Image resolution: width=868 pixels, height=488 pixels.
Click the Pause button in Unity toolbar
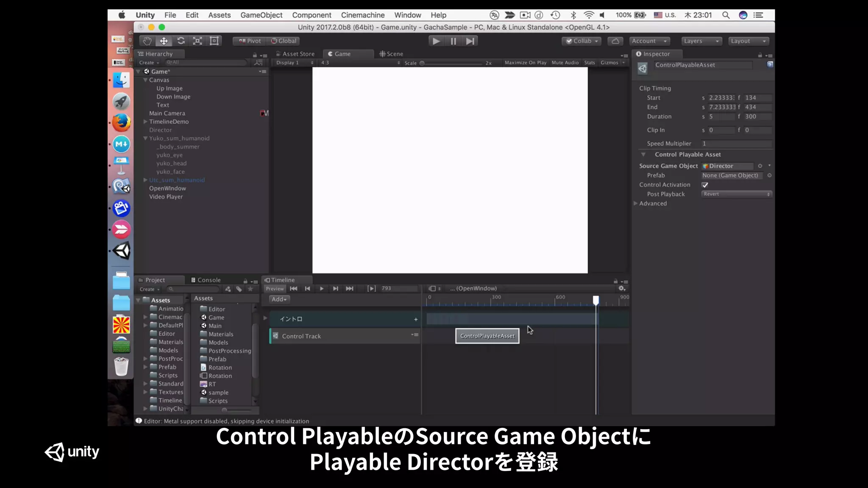click(453, 41)
